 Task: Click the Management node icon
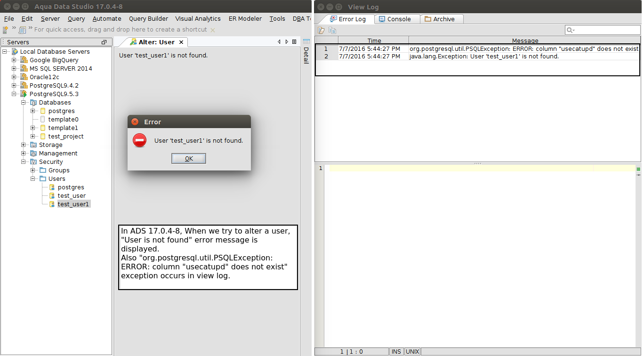point(33,154)
